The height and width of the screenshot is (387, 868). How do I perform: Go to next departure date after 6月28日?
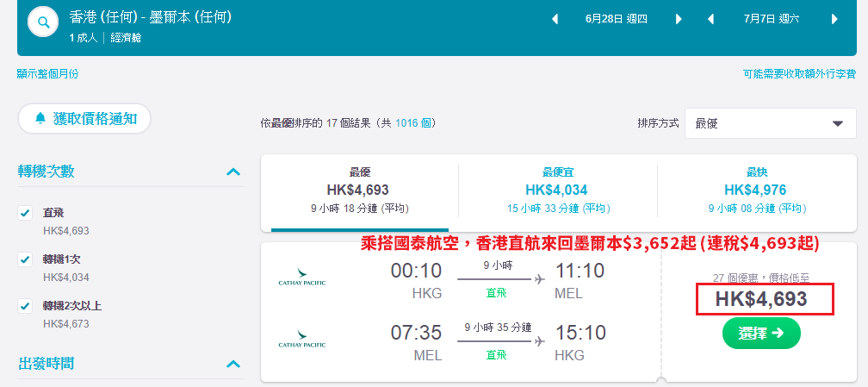pyautogui.click(x=679, y=20)
